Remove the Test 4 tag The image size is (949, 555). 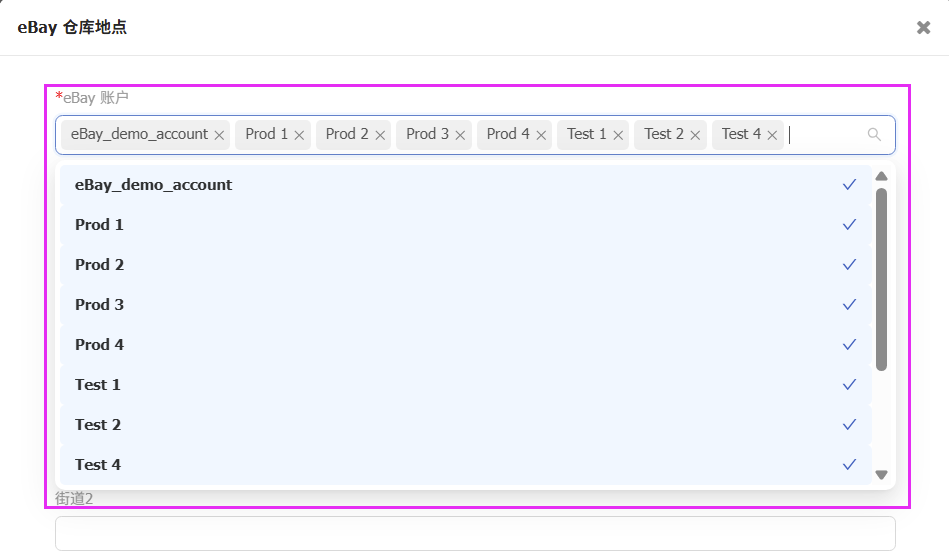click(772, 135)
